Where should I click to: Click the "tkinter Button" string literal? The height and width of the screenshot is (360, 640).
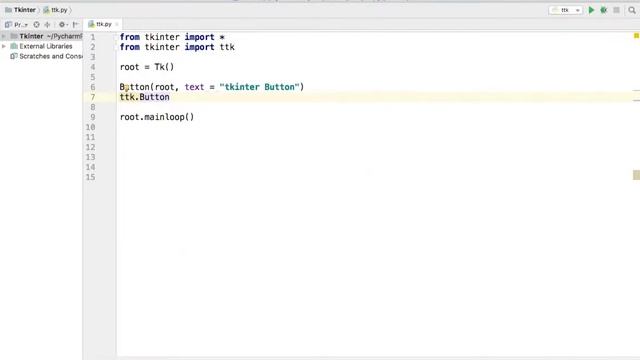click(x=259, y=87)
